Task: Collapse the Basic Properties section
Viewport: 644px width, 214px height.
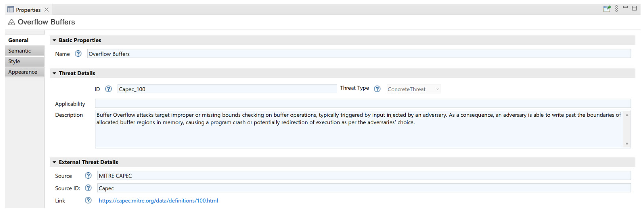Action: tap(54, 40)
